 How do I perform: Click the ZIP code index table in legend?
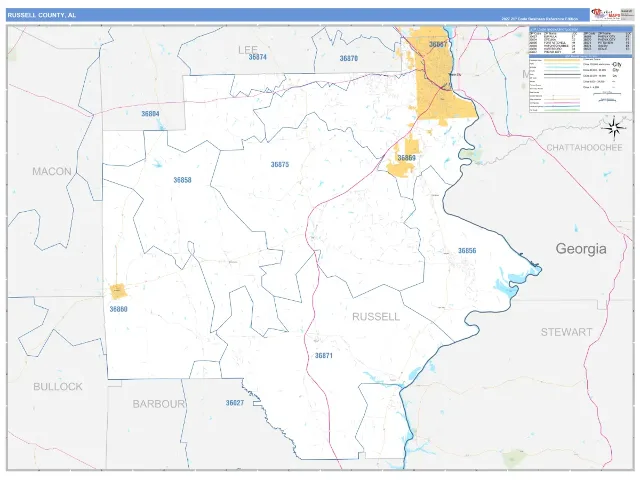point(580,40)
